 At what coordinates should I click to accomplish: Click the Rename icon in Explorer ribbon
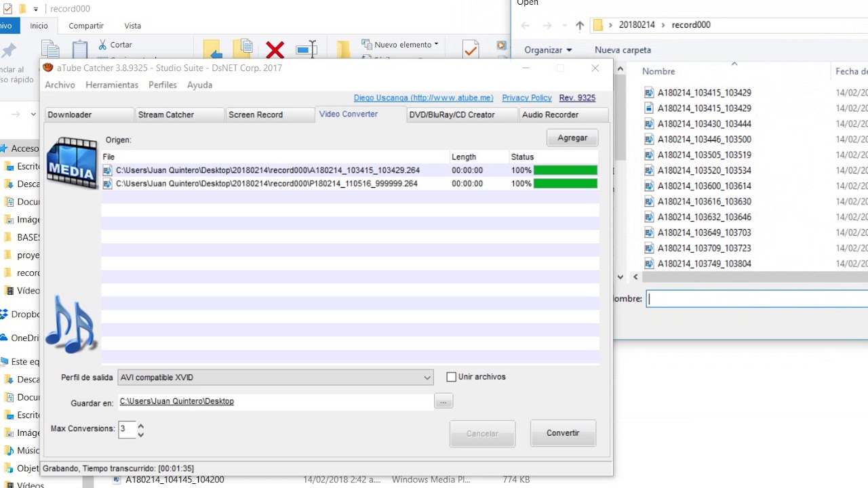click(307, 49)
